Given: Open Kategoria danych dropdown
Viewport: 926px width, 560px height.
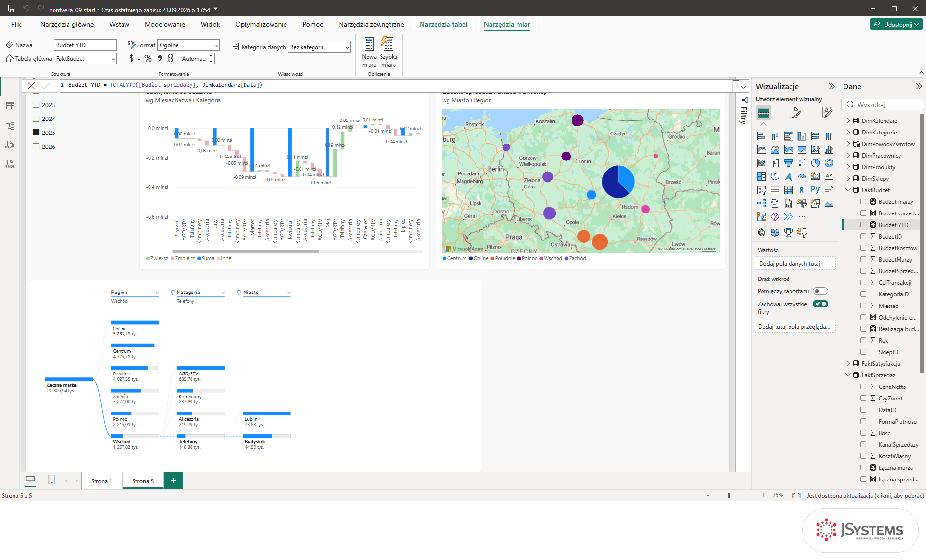Looking at the screenshot, I should click(319, 47).
